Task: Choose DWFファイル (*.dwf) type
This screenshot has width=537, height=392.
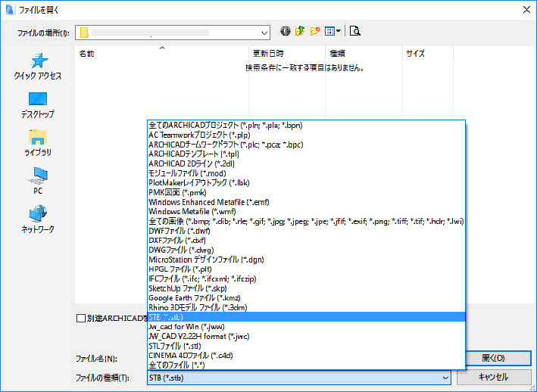Action: [x=306, y=231]
